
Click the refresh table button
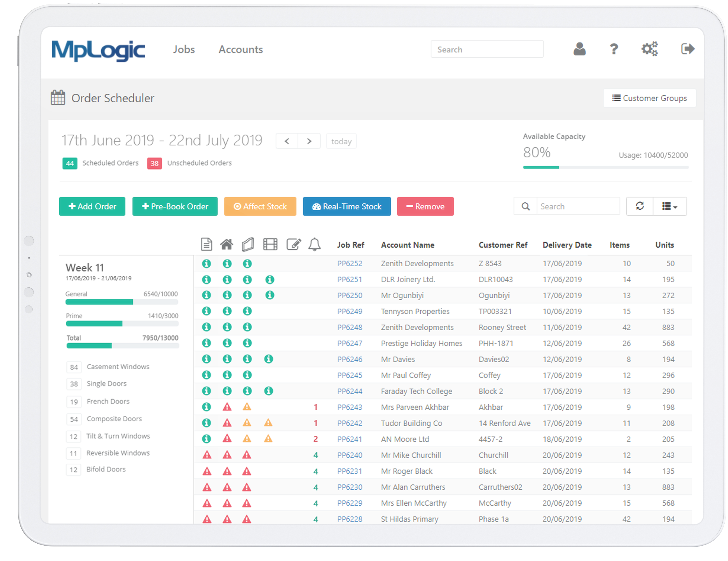pyautogui.click(x=640, y=206)
